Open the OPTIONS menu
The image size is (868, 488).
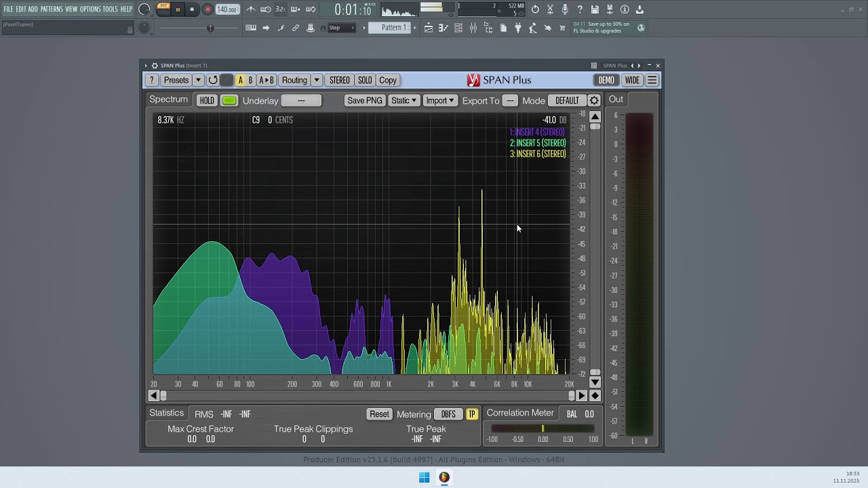point(90,9)
